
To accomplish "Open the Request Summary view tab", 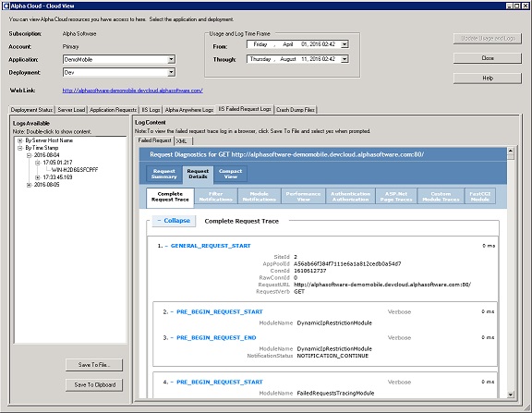I will (x=163, y=174).
